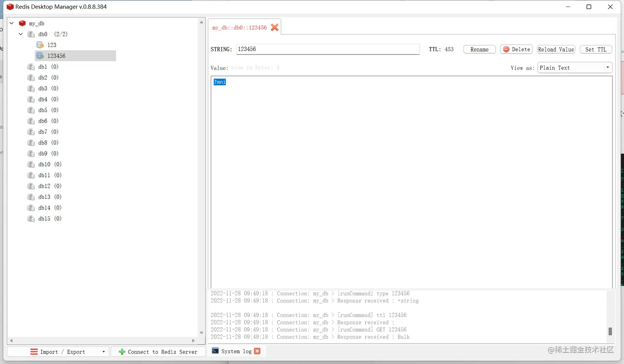Viewport: 624px width, 364px height.
Task: Click the db13 database icon
Action: (31, 197)
